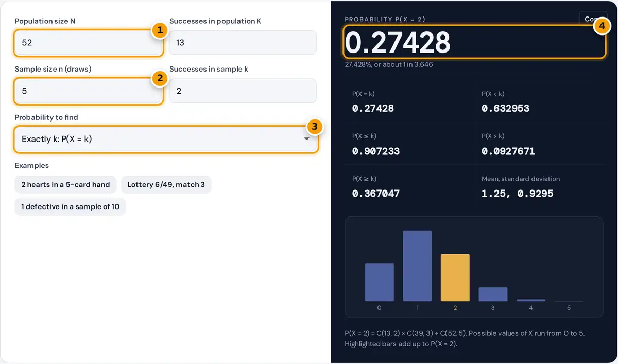Select the text '27.428%, or about 1 in 3.646'
This screenshot has height=364, width=618.
pyautogui.click(x=388, y=65)
